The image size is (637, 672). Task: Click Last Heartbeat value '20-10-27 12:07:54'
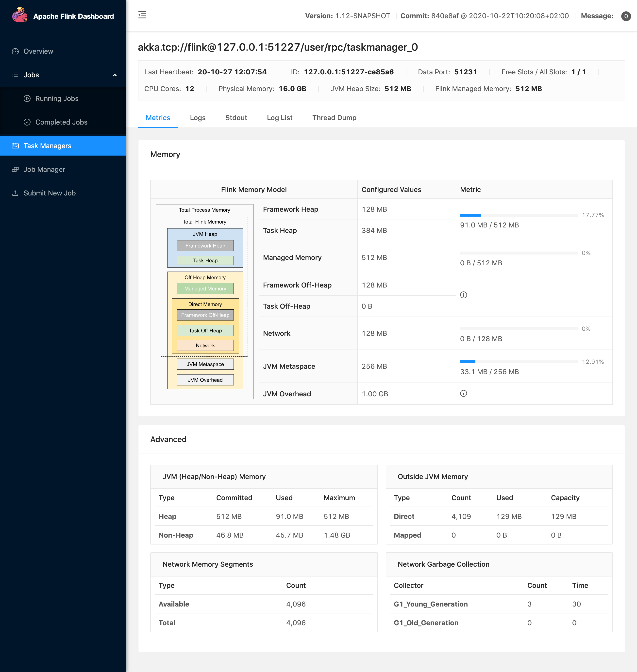(232, 72)
